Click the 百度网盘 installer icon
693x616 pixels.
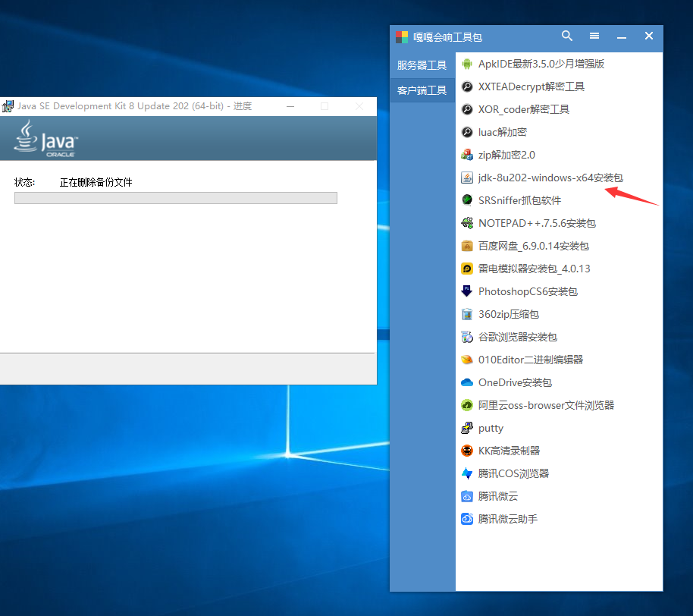tap(467, 246)
